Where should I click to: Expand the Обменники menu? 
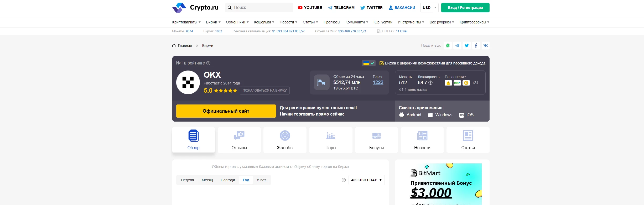click(237, 22)
